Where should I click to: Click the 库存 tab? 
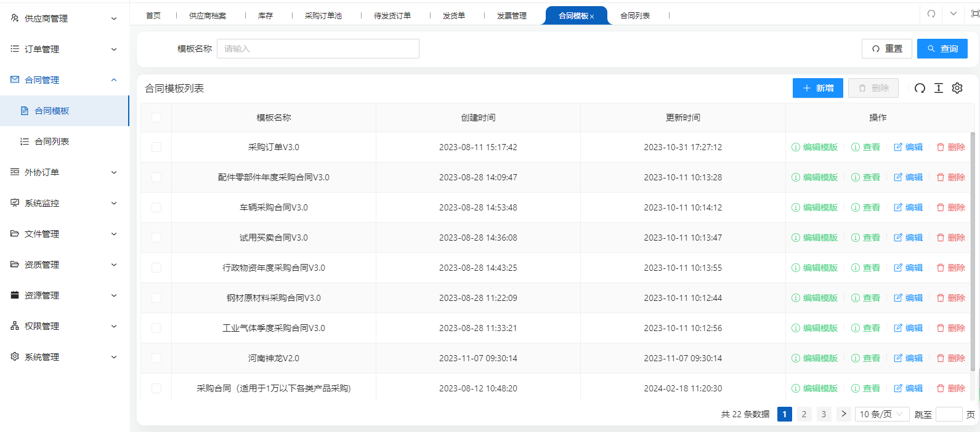click(x=265, y=15)
